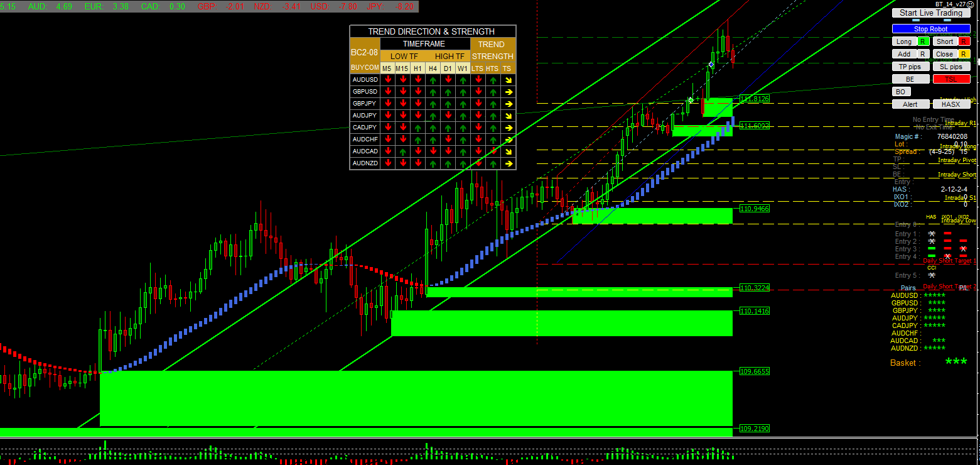Click the Entry 3 green HAS bar

tap(932, 248)
